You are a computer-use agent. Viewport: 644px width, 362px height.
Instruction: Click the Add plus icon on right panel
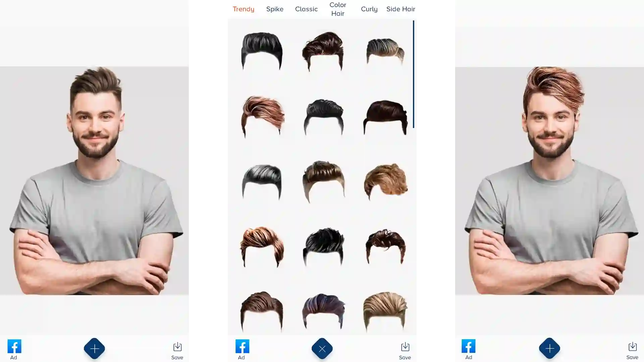(x=549, y=348)
